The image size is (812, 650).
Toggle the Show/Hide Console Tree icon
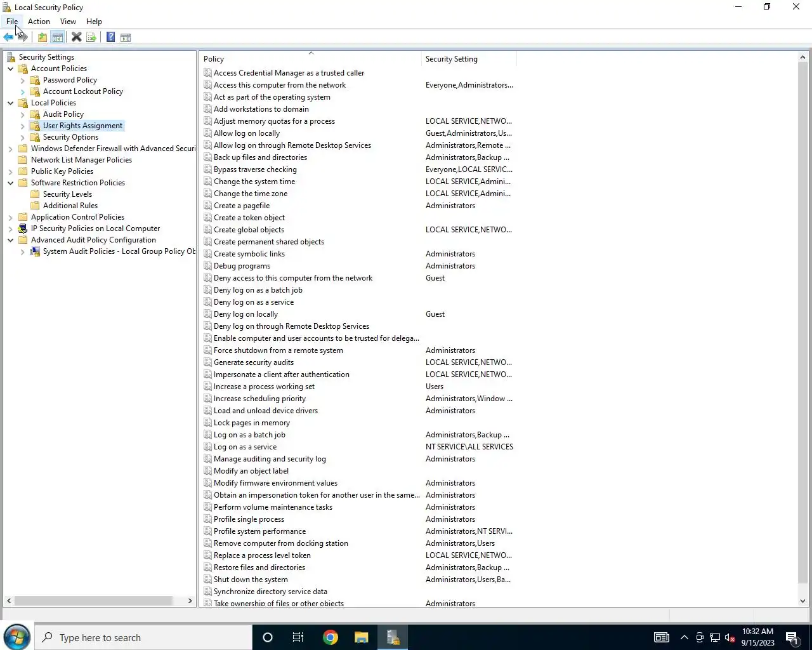tap(57, 37)
